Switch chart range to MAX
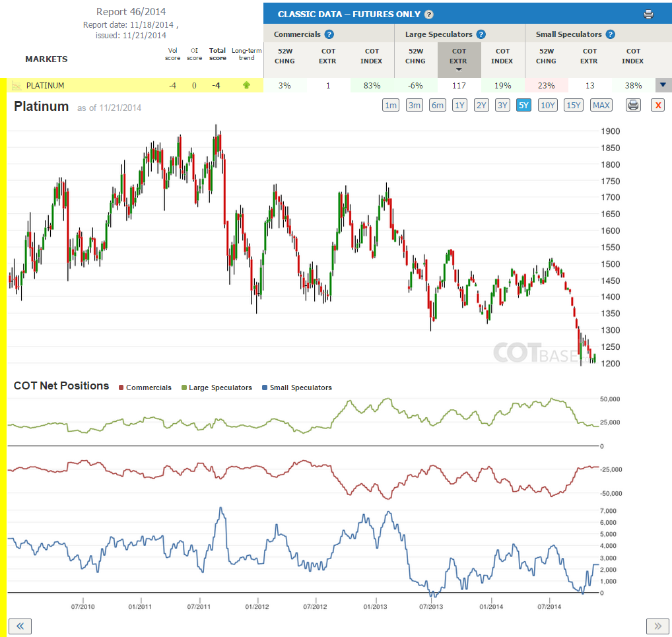 click(601, 105)
